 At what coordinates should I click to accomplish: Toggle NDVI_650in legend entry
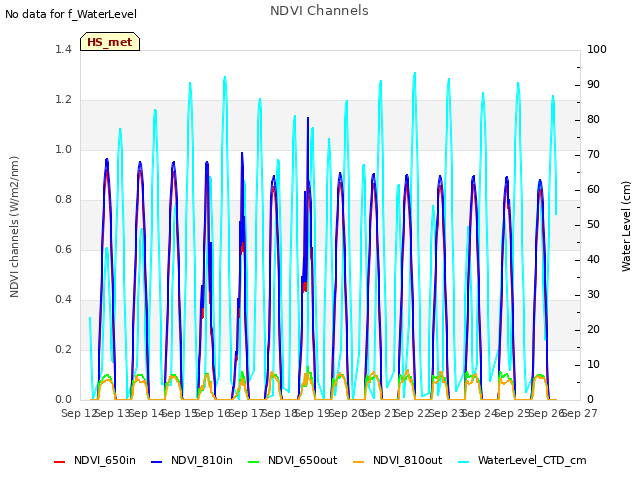tap(95, 460)
